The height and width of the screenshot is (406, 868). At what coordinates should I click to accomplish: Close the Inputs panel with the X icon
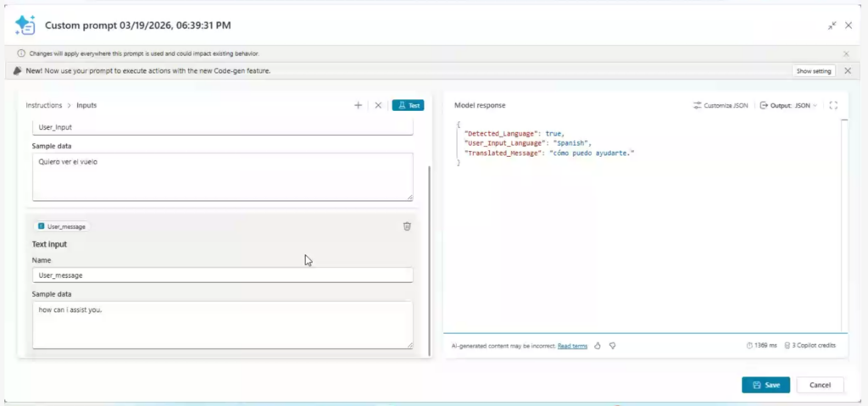point(378,106)
